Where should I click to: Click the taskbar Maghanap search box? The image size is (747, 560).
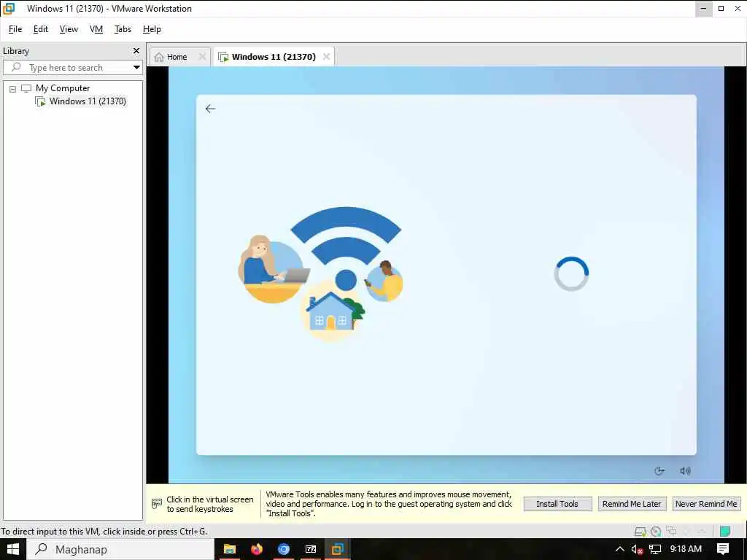click(x=120, y=550)
